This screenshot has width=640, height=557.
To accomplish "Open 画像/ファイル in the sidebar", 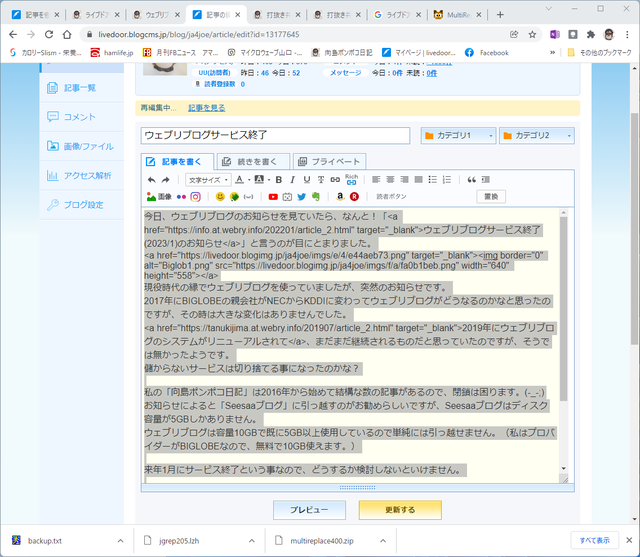I will point(82,146).
